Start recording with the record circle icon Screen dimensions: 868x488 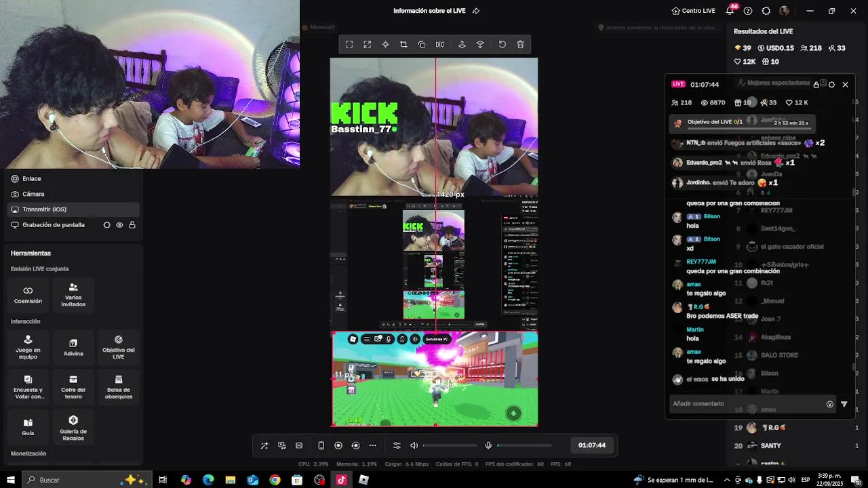[x=338, y=445]
